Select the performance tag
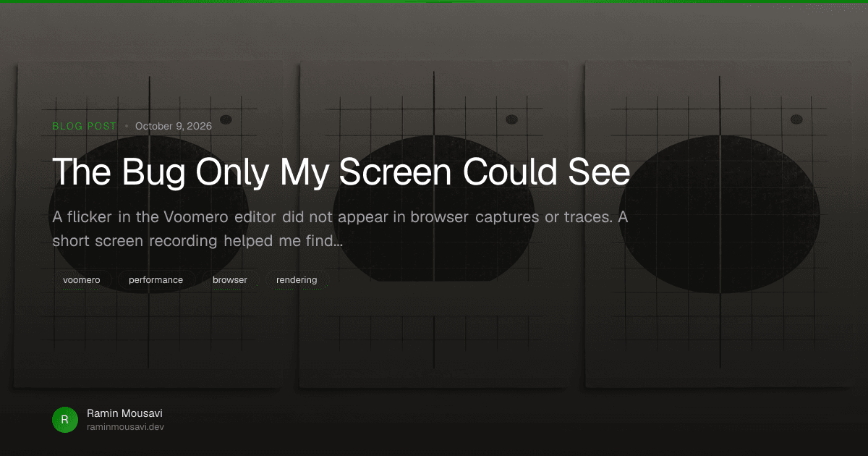 click(156, 280)
